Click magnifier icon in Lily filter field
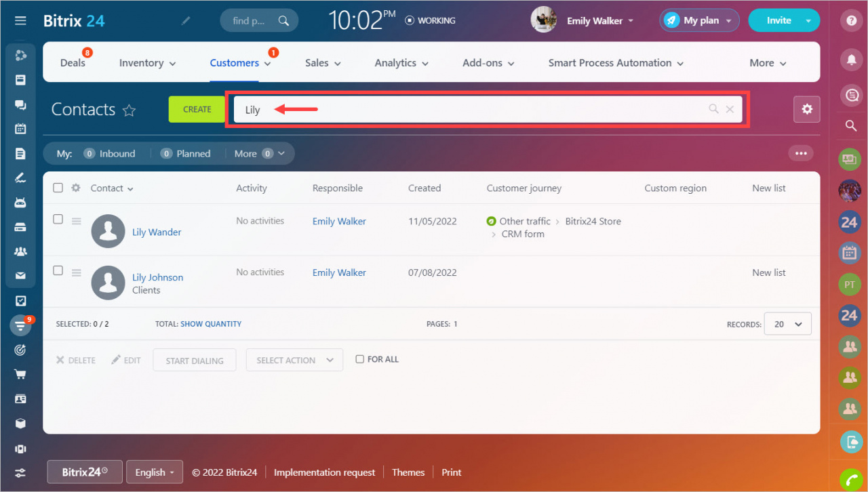This screenshot has width=868, height=492. (x=713, y=109)
